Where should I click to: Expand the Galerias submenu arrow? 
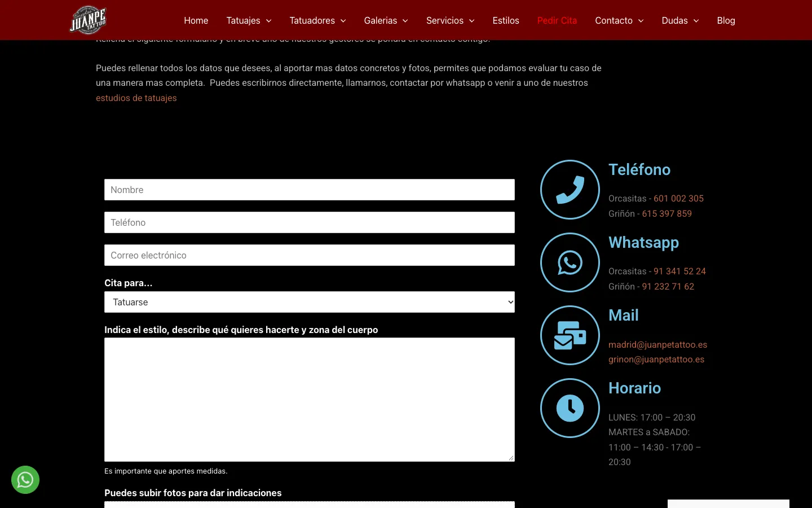(x=405, y=21)
